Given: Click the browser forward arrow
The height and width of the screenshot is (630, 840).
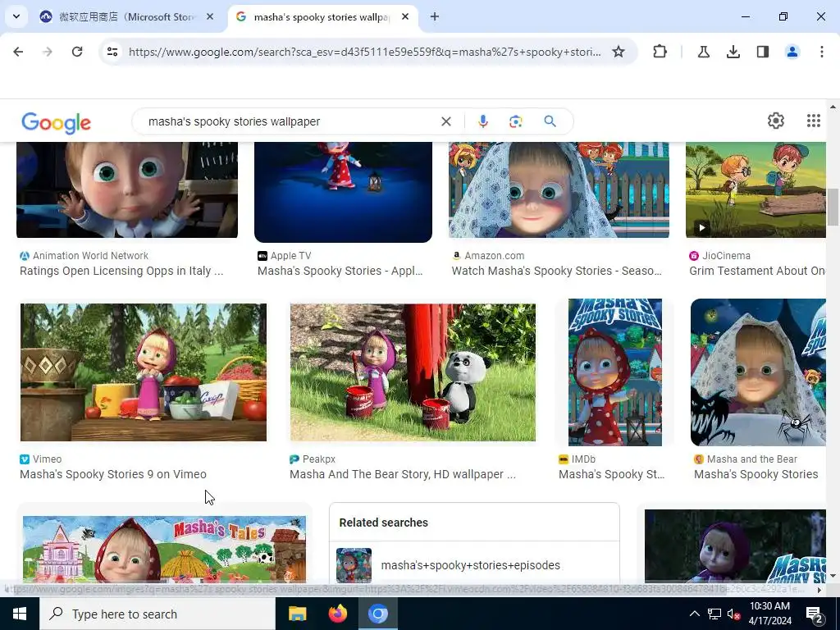Looking at the screenshot, I should [48, 52].
